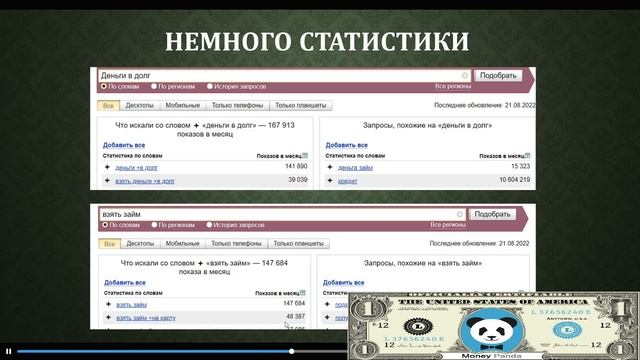The width and height of the screenshot is (640, 360).
Task: Click help icon beside 'Показов в месяц' bottom-left table
Action: [x=302, y=293]
